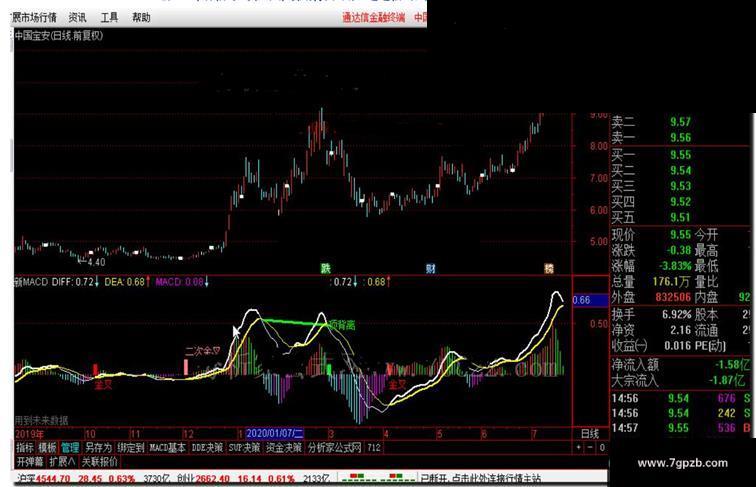Open the 展市场行情 menu

click(34, 18)
